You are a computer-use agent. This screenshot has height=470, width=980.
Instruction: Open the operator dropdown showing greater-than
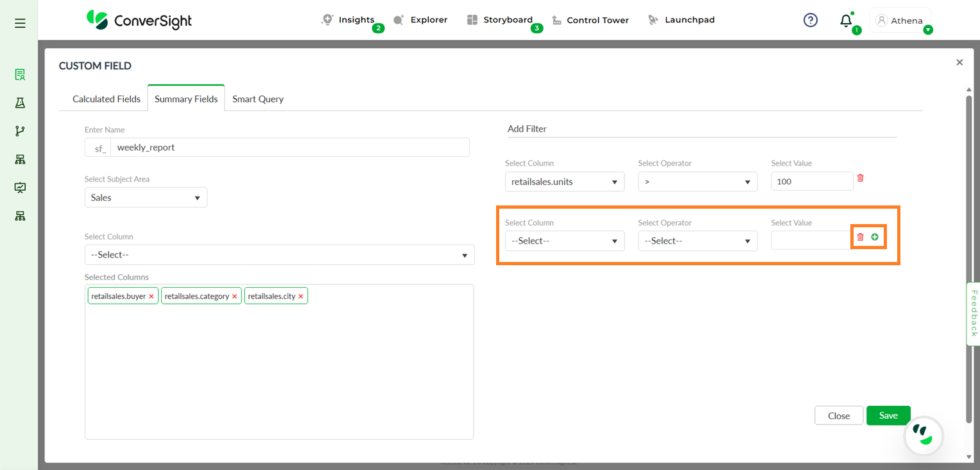click(697, 182)
